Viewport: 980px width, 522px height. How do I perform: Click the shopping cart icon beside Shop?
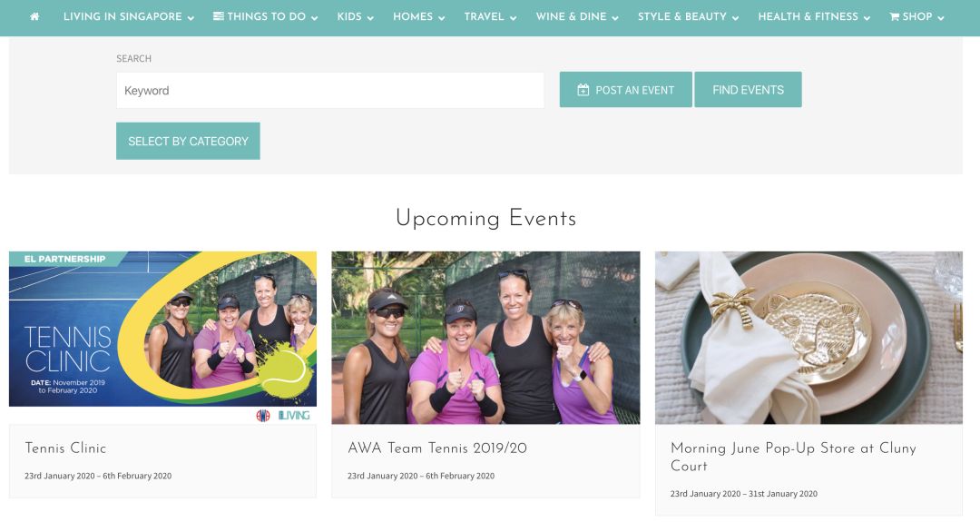[895, 17]
